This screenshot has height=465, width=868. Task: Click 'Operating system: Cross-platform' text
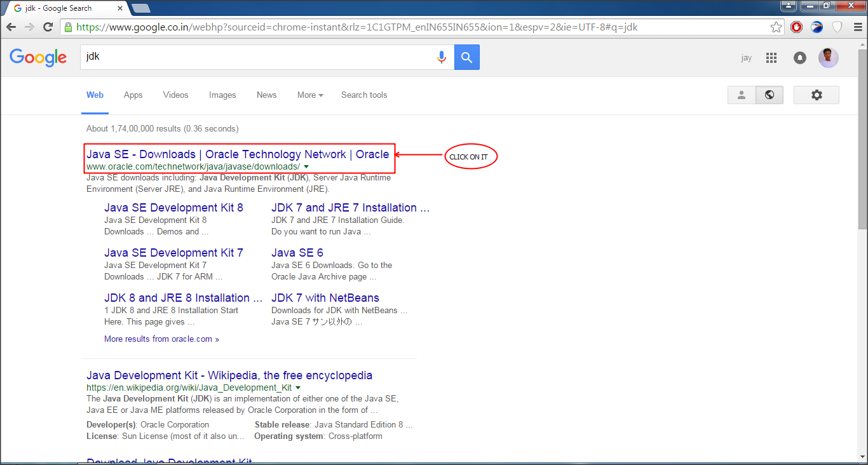click(318, 436)
